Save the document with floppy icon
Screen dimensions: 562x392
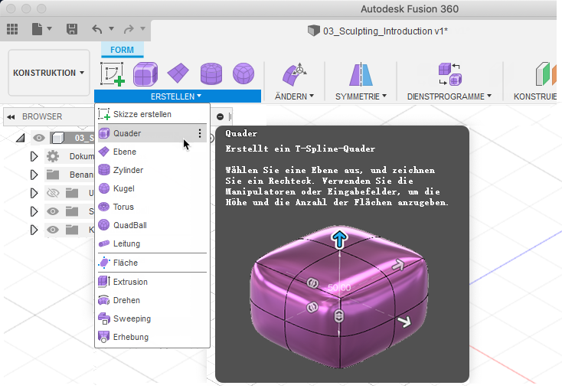(x=72, y=29)
